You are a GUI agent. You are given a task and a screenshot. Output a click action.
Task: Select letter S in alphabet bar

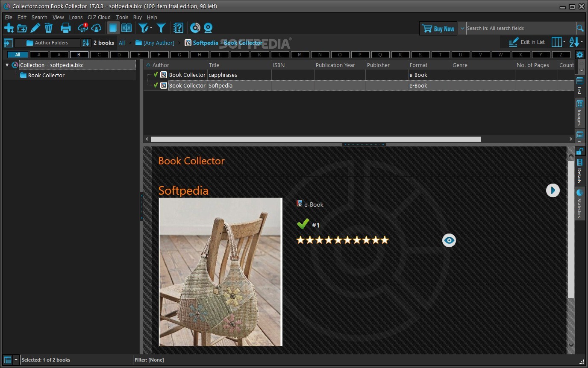[420, 55]
